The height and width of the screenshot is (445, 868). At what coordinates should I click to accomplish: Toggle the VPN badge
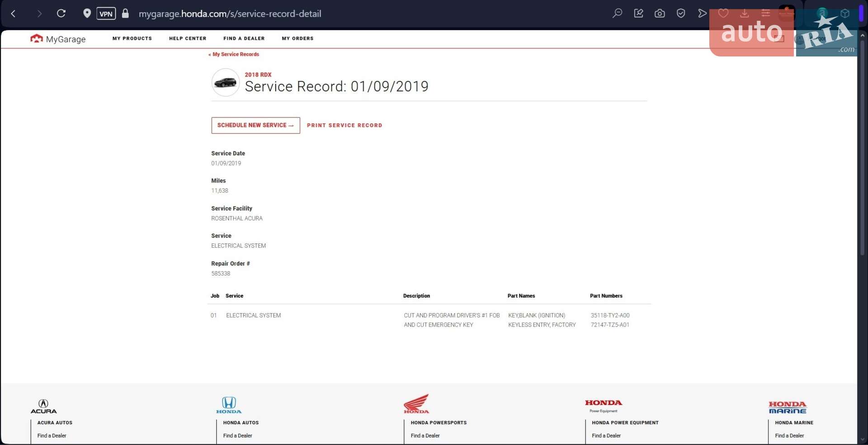tap(106, 14)
